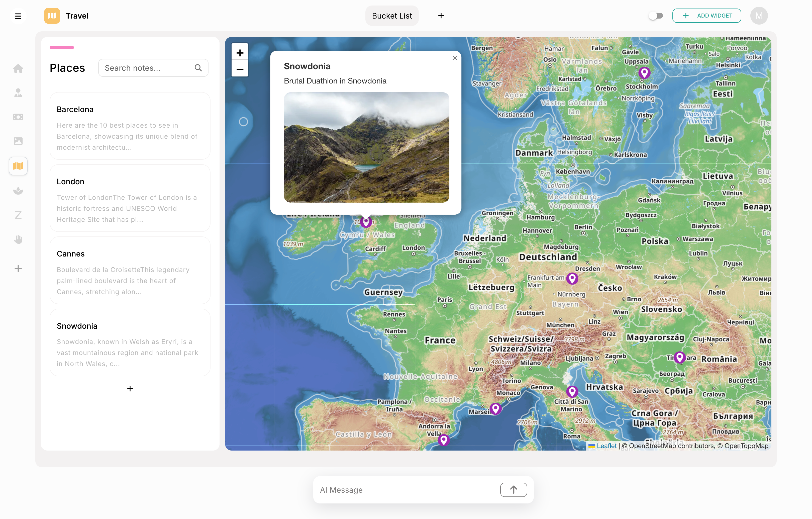The height and width of the screenshot is (519, 812).
Task: Click the search magnifier icon in Places
Action: [198, 68]
